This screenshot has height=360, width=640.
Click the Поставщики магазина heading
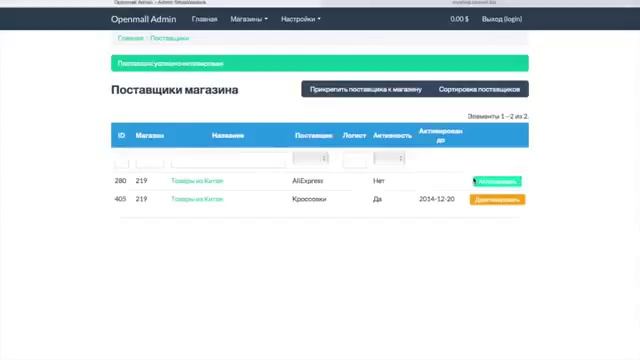coord(175,90)
